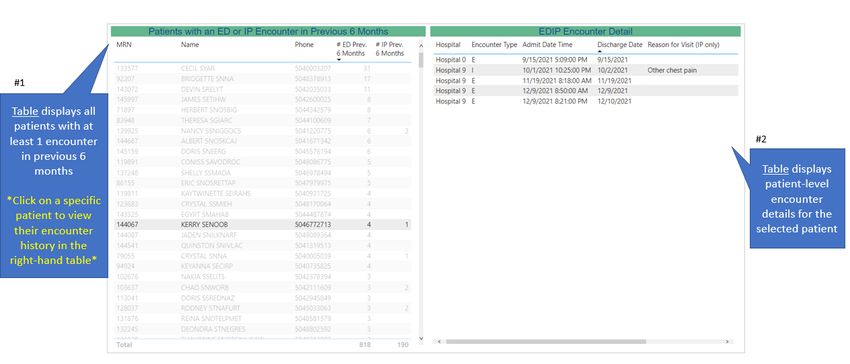Screen dimensions: 850x364
Task: Click the up arrow of patients table scrollbar
Action: click(421, 46)
